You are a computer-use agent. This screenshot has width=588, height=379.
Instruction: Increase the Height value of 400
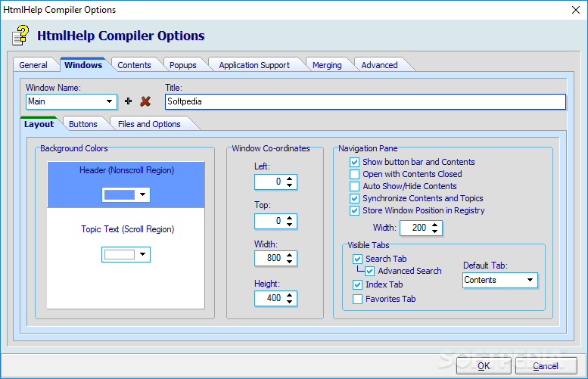click(x=290, y=295)
